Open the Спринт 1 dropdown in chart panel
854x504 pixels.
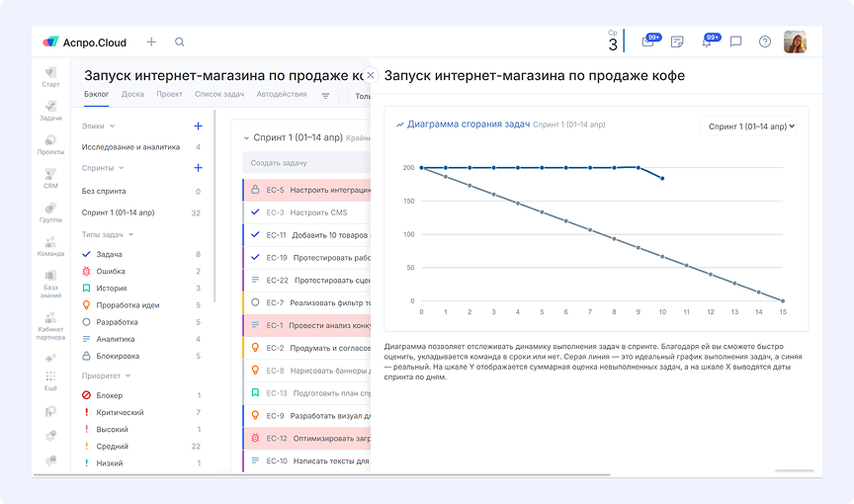(751, 126)
